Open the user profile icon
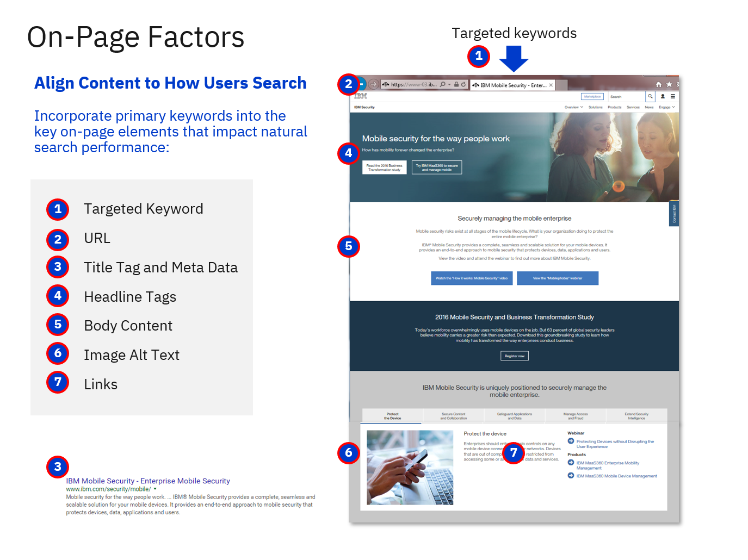This screenshot has height=560, width=748. point(663,96)
